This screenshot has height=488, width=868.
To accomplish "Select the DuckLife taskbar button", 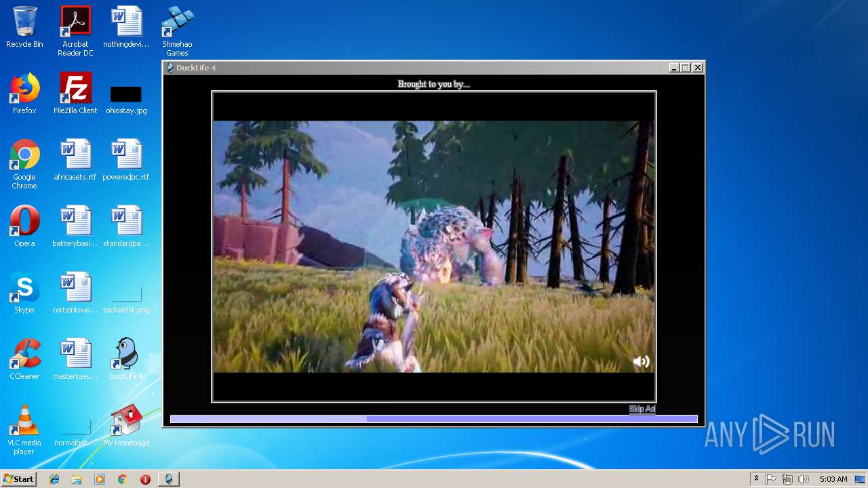I will 169,479.
